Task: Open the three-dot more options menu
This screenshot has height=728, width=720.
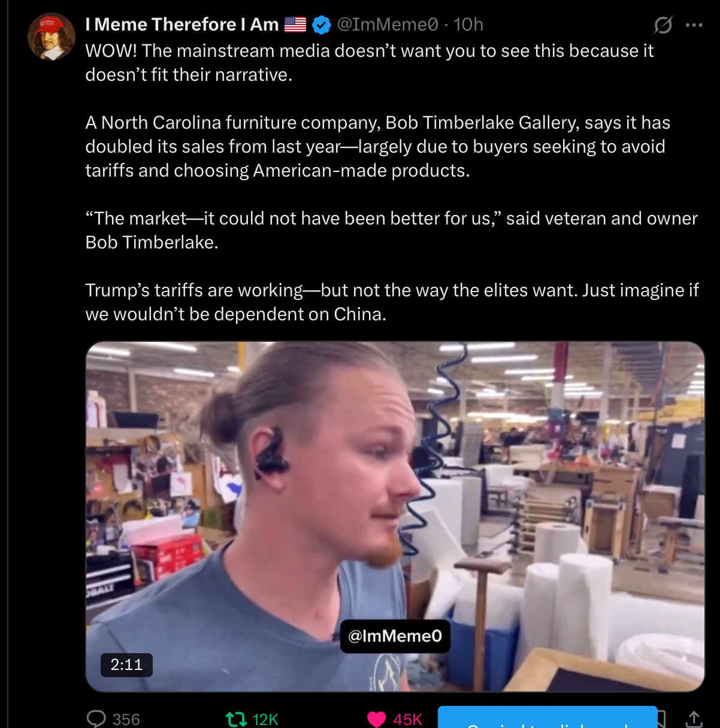Action: (694, 25)
